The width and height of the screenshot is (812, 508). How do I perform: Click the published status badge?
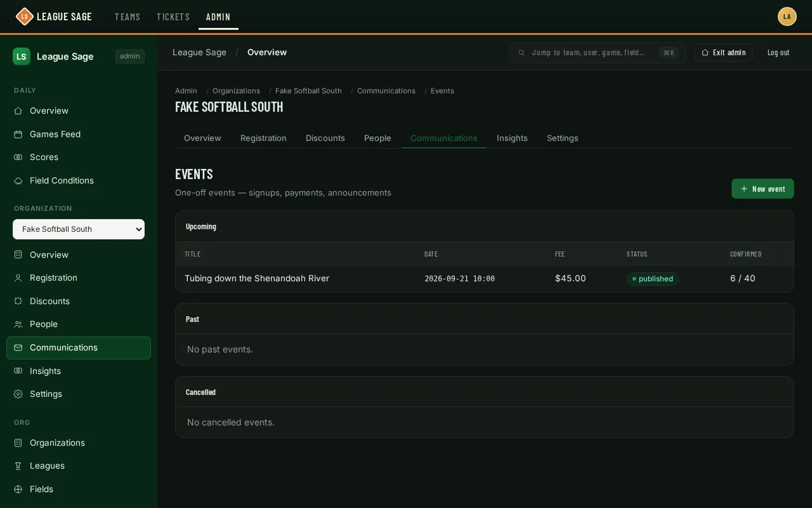pyautogui.click(x=653, y=279)
